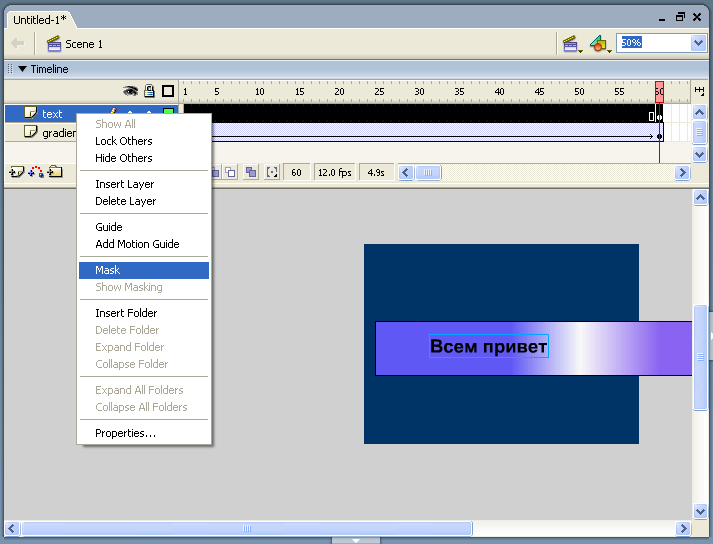Click the Edit Multiple Frames icon
Screen dimensions: 713x544
point(251,172)
